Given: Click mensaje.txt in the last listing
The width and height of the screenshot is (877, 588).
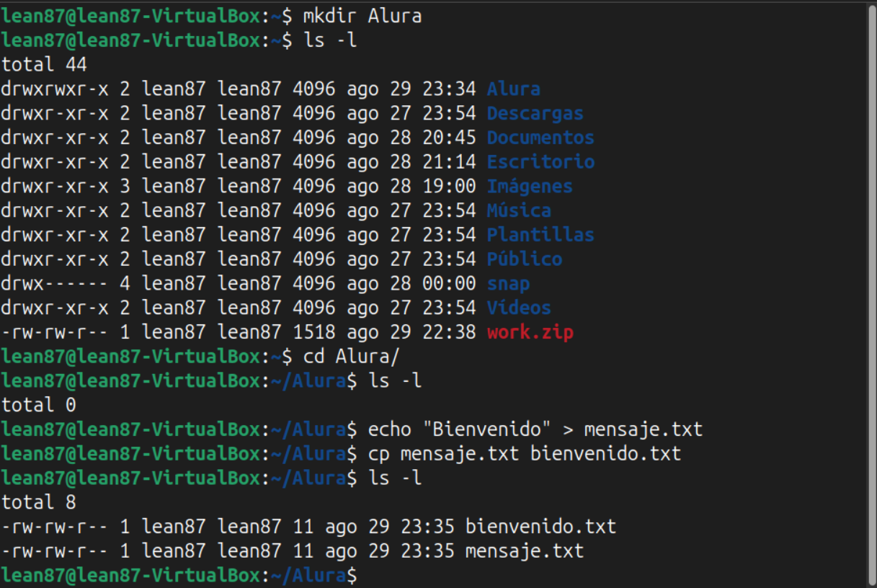Looking at the screenshot, I should coord(525,551).
